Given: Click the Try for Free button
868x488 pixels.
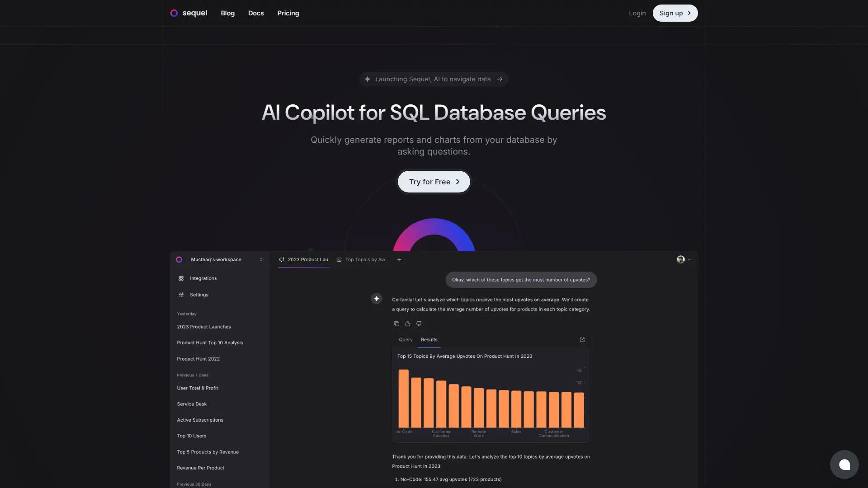Looking at the screenshot, I should point(434,182).
